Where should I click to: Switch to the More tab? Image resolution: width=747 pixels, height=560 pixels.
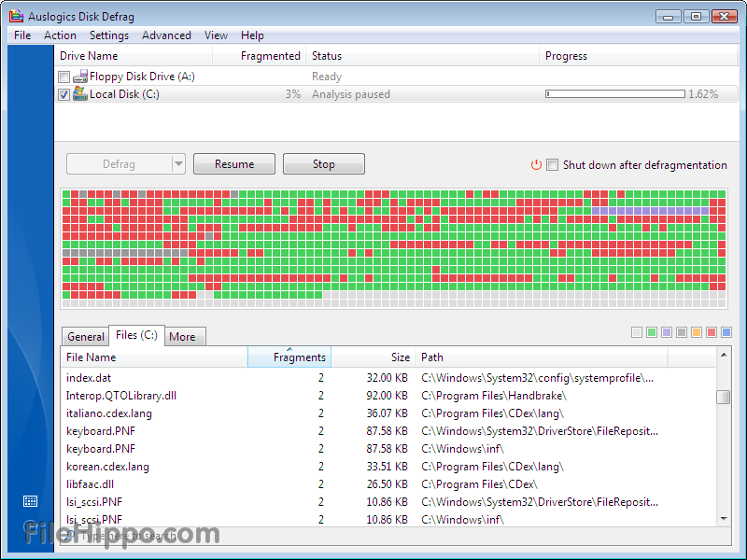pos(183,336)
